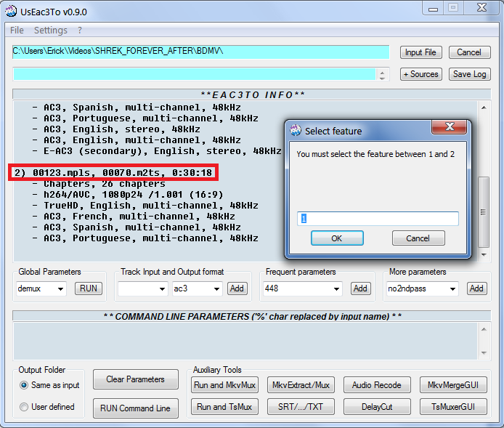The height and width of the screenshot is (428, 504).
Task: Close the UsEac3To main window
Action: click(x=481, y=8)
